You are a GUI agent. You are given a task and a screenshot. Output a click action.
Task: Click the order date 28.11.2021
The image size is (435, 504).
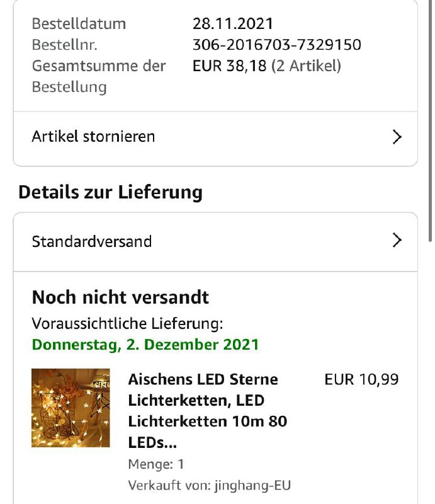coord(233,24)
